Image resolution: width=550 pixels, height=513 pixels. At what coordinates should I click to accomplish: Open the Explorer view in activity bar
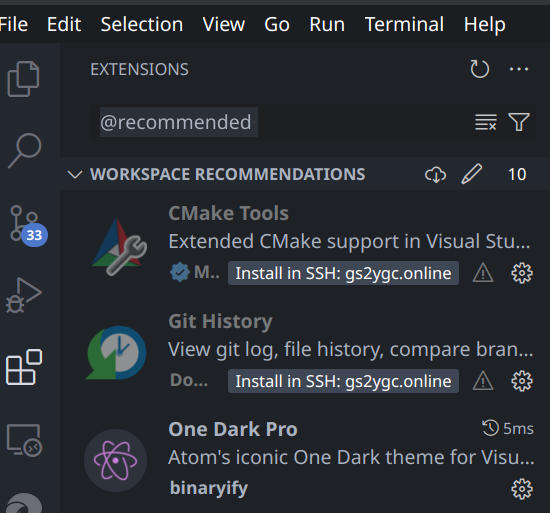[x=23, y=79]
